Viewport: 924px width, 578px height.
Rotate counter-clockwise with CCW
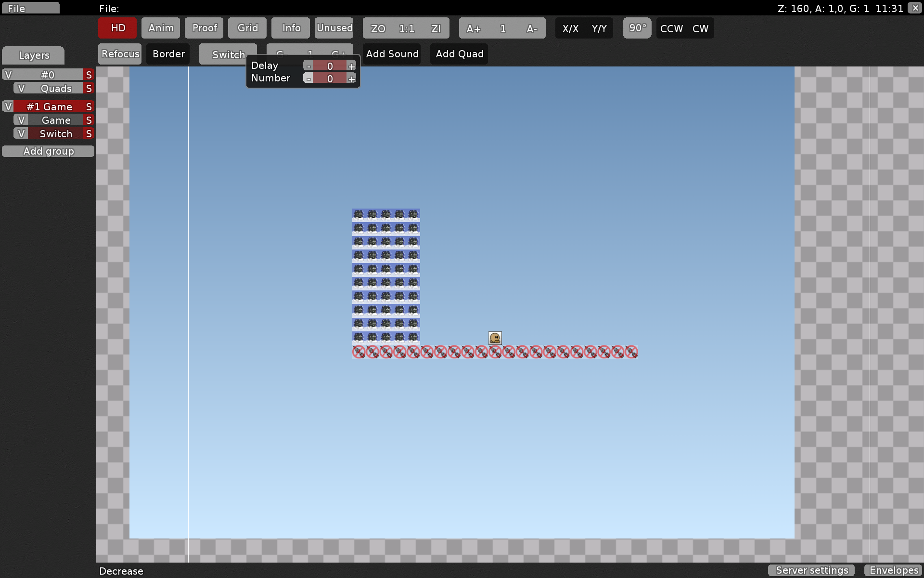point(671,28)
